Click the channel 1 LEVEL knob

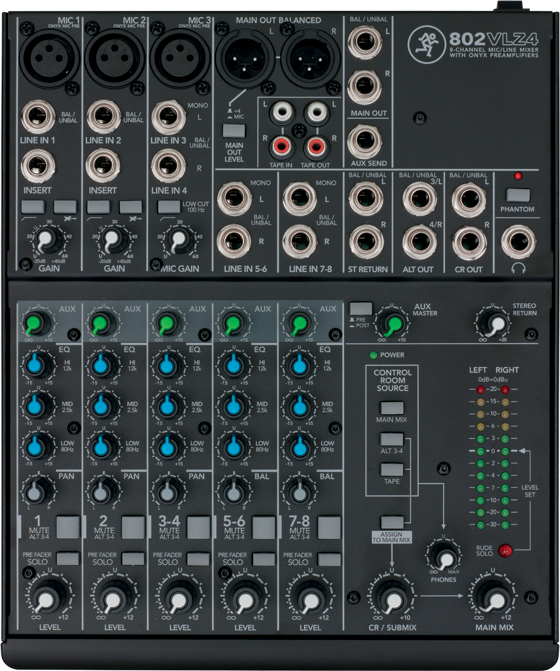pos(48,596)
